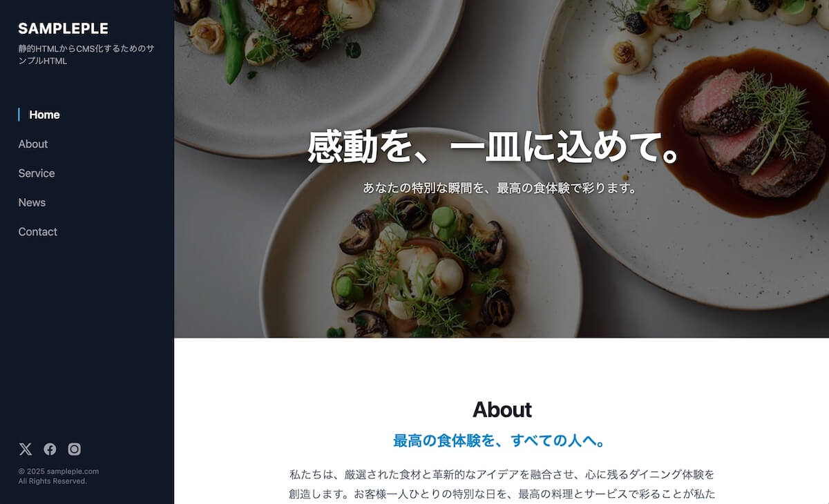Click the About section heading

pos(502,409)
